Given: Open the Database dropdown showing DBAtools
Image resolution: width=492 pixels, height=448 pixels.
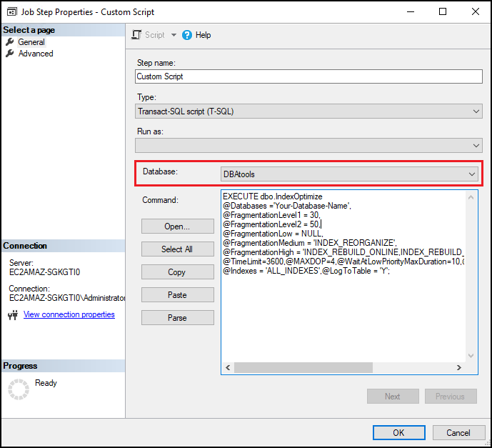Looking at the screenshot, I should tap(471, 174).
